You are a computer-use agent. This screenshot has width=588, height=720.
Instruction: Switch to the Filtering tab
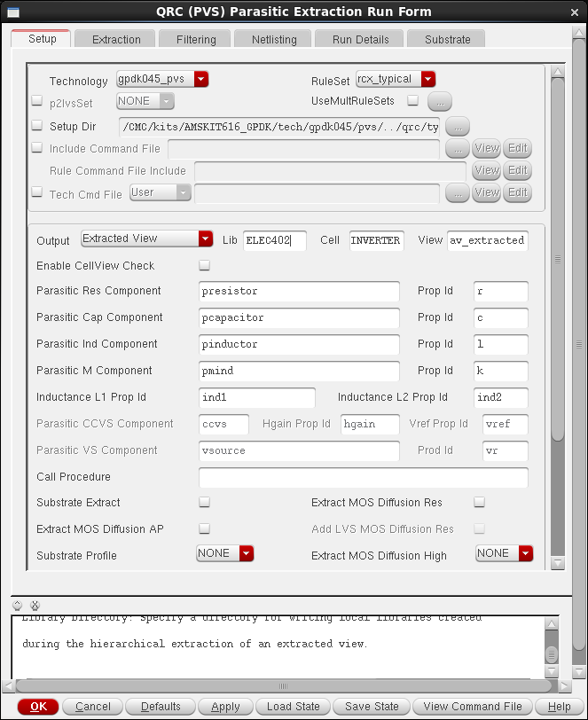click(x=196, y=40)
